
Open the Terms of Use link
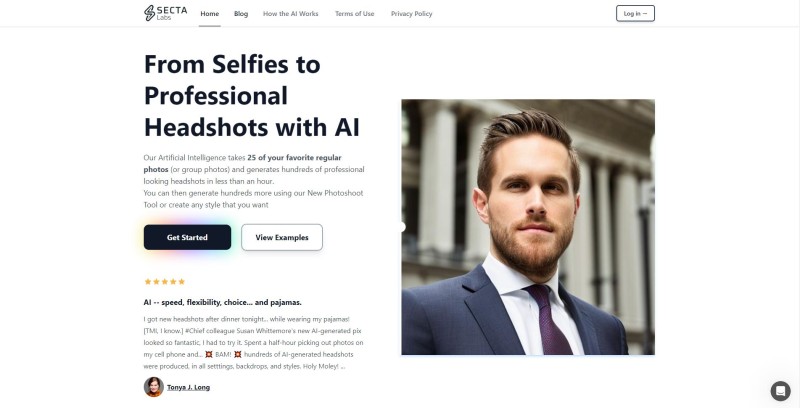pyautogui.click(x=355, y=14)
